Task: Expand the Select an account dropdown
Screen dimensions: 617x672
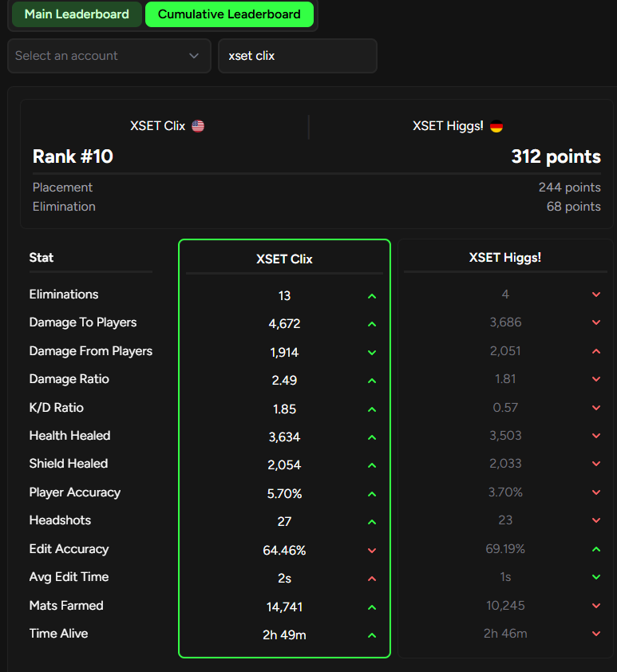Action: click(109, 56)
